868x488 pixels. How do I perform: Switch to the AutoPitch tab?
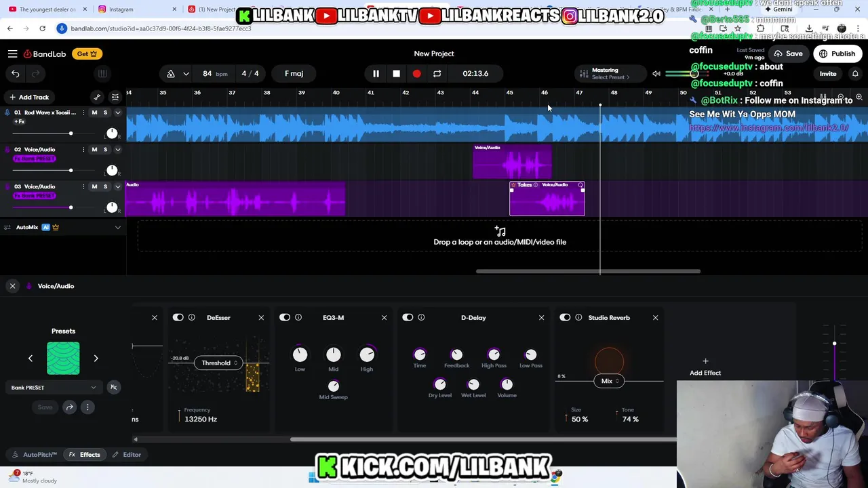coord(35,455)
